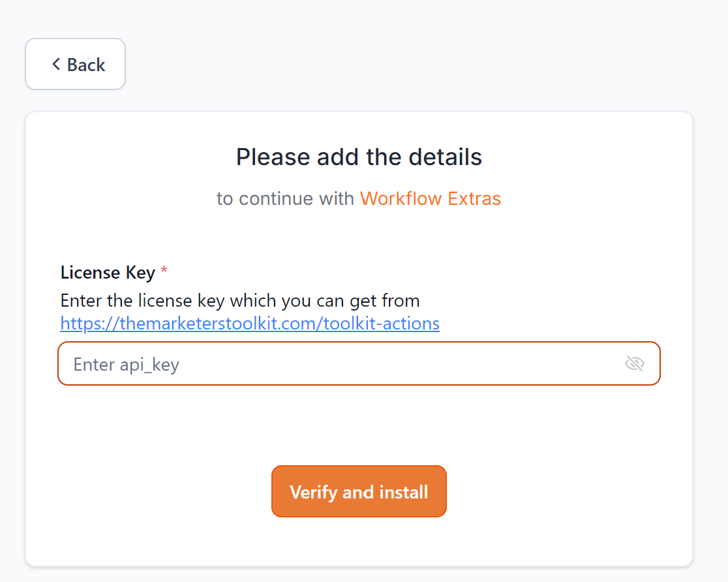Click the word 'Extras' in orange text
Viewport: 728px width, 582px height.
click(x=474, y=198)
